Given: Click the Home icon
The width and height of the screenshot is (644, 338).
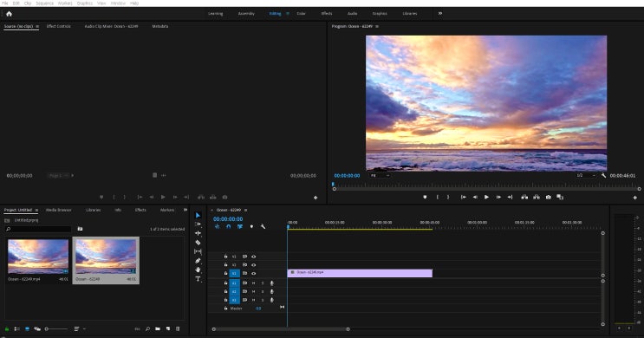Looking at the screenshot, I should click(x=9, y=14).
